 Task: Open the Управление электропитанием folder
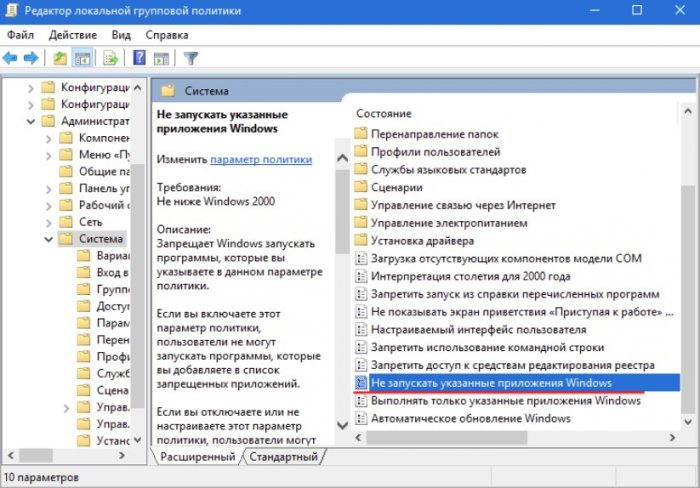[x=449, y=223]
